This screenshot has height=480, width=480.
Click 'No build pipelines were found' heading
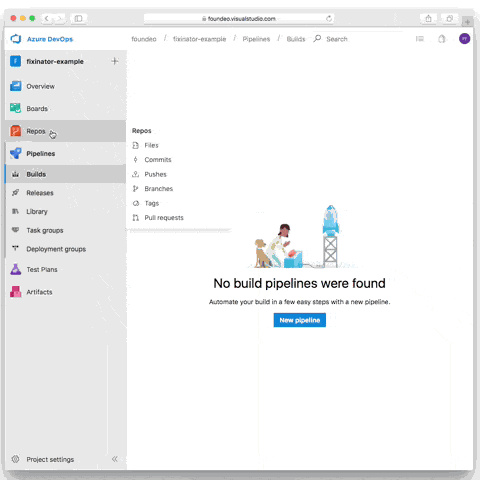[x=299, y=283]
